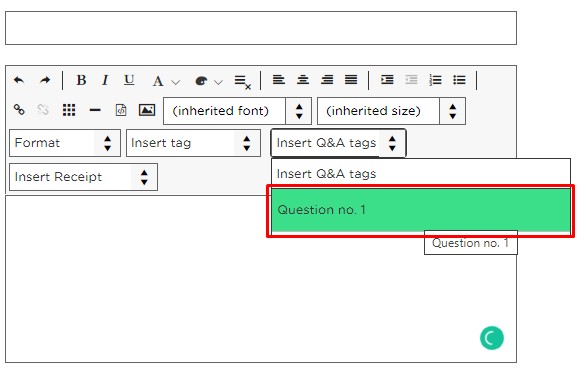586x368 pixels.
Task: Choose the Insert Q&A tags list option
Action: click(420, 174)
